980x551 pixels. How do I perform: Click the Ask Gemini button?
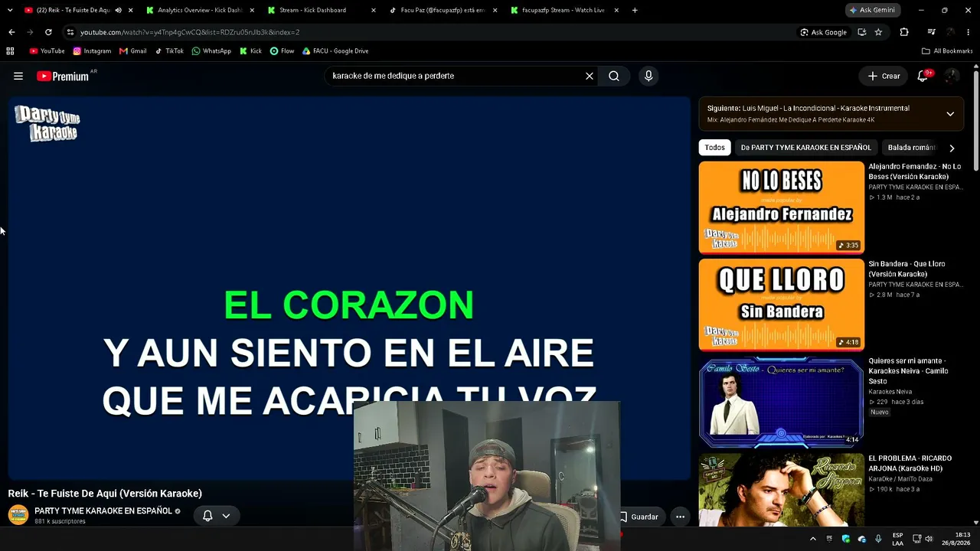pos(873,10)
